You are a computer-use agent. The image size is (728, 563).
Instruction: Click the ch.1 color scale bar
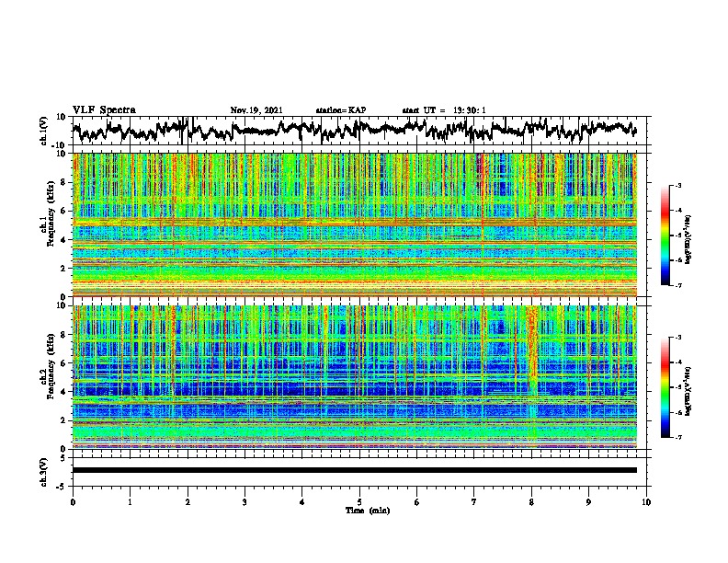pos(665,236)
